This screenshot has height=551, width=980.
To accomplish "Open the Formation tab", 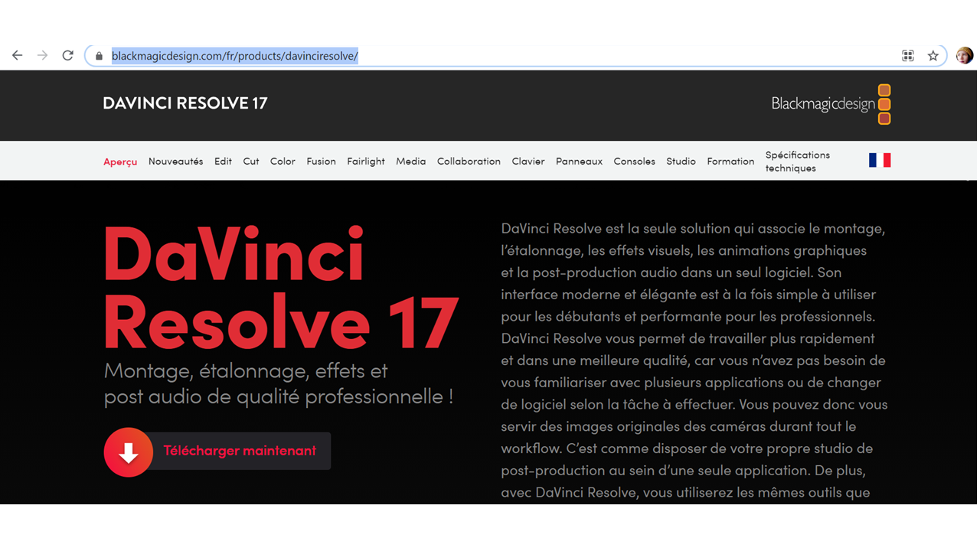I will pos(730,161).
